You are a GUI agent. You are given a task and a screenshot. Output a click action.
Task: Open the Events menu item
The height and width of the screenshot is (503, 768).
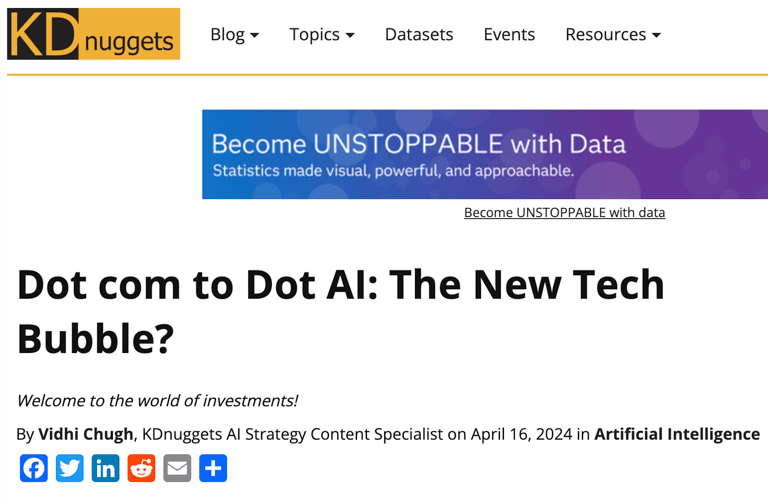(x=509, y=34)
